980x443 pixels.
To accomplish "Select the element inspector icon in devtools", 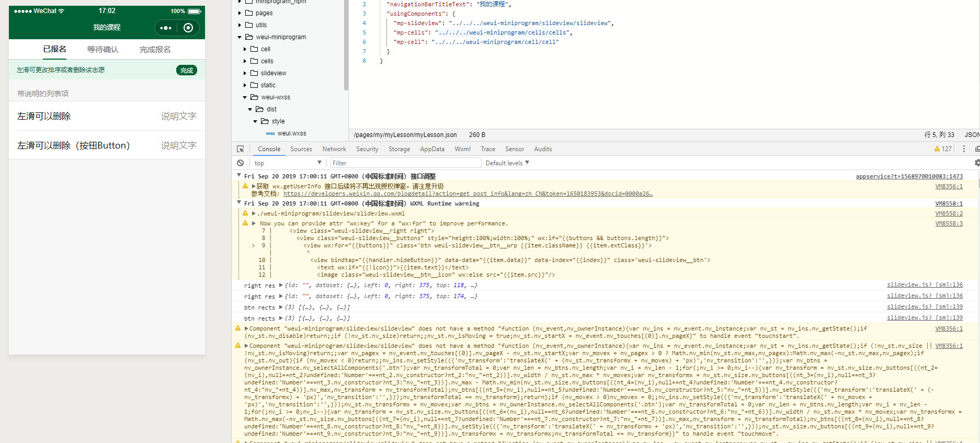I will [x=241, y=149].
